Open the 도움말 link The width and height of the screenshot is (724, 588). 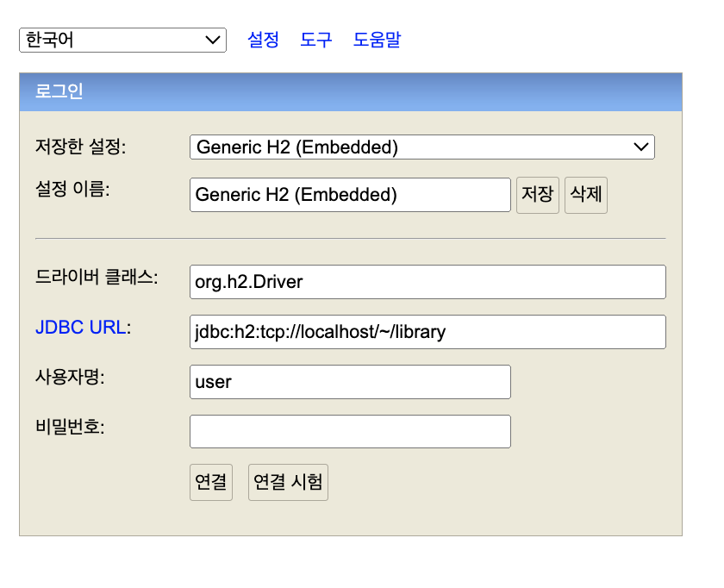(x=378, y=40)
